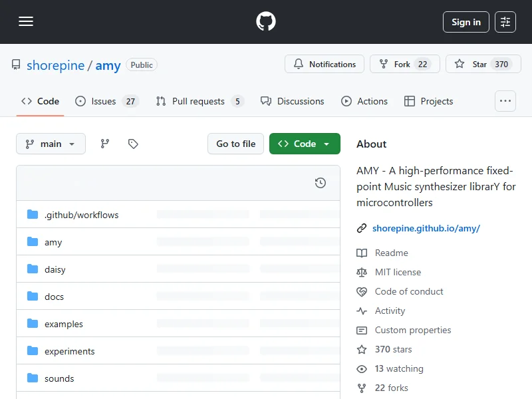Image resolution: width=532 pixels, height=399 pixels.
Task: Open the shorepine owner link
Action: click(55, 65)
